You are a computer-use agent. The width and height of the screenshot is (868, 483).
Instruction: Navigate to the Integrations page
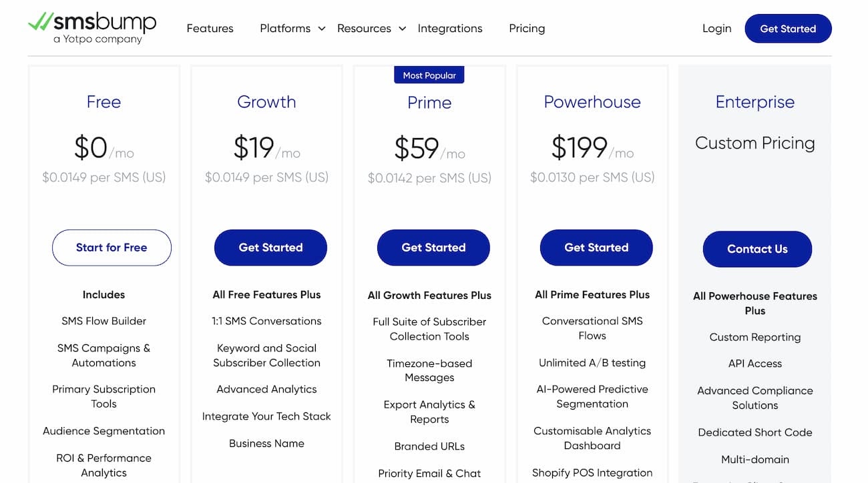coord(450,28)
